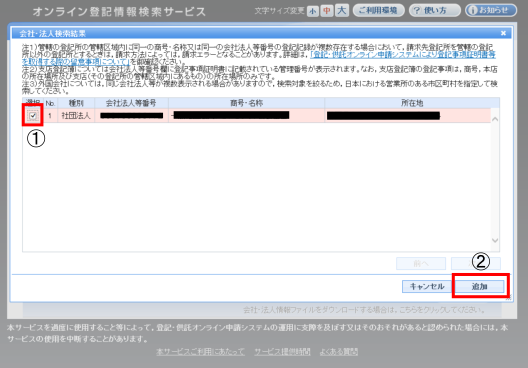Screen dimensions: 528x368
Task: Click the サービス提供時間 link
Action: tap(282, 352)
